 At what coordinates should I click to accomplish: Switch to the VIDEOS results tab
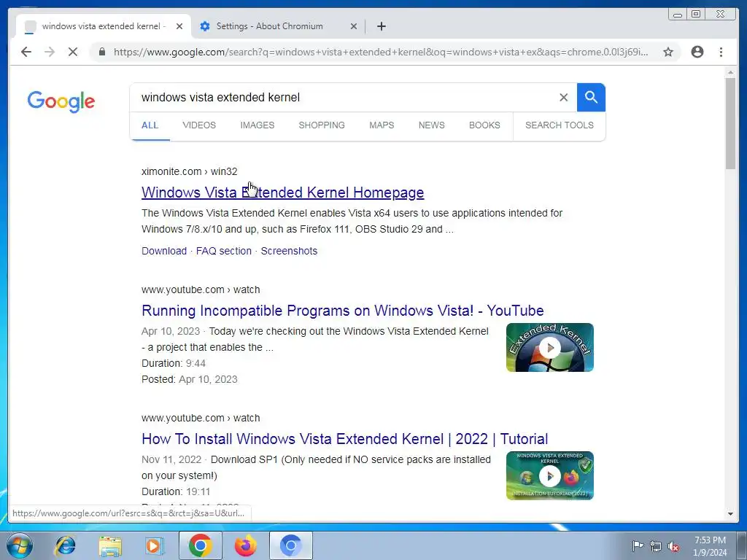pos(199,125)
